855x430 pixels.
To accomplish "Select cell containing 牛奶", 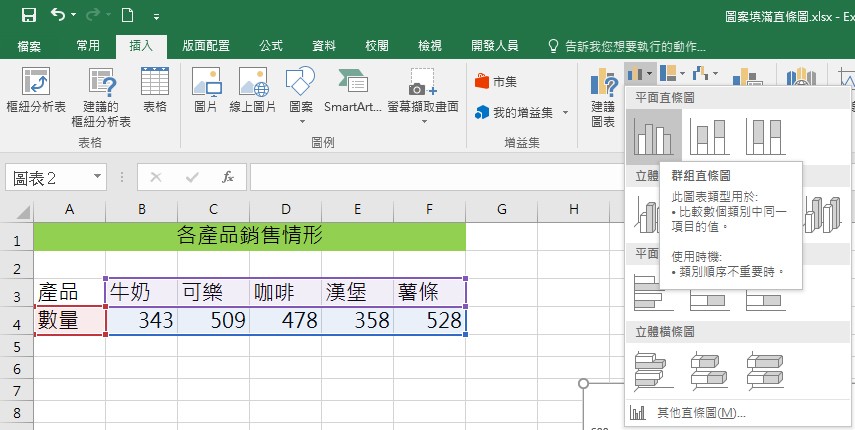I will [142, 293].
